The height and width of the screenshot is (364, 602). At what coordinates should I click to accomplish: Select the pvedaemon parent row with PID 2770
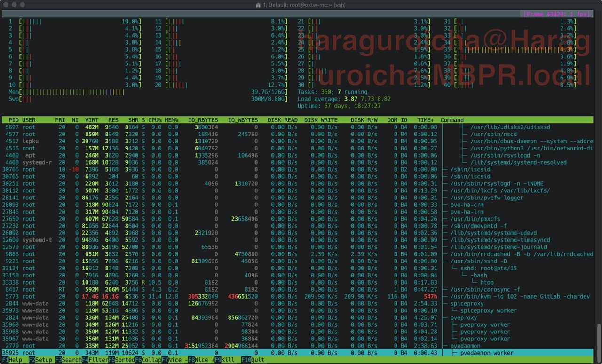(x=298, y=346)
